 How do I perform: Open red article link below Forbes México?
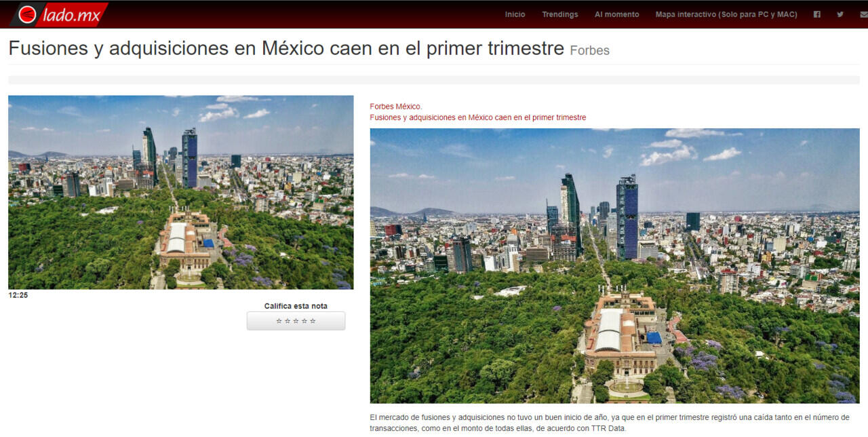pyautogui.click(x=477, y=117)
